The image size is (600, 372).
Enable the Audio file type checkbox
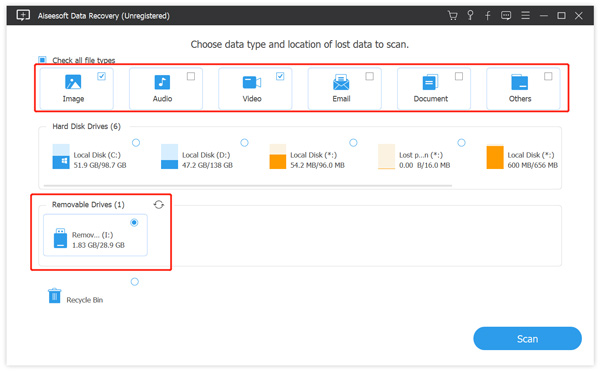(x=191, y=77)
